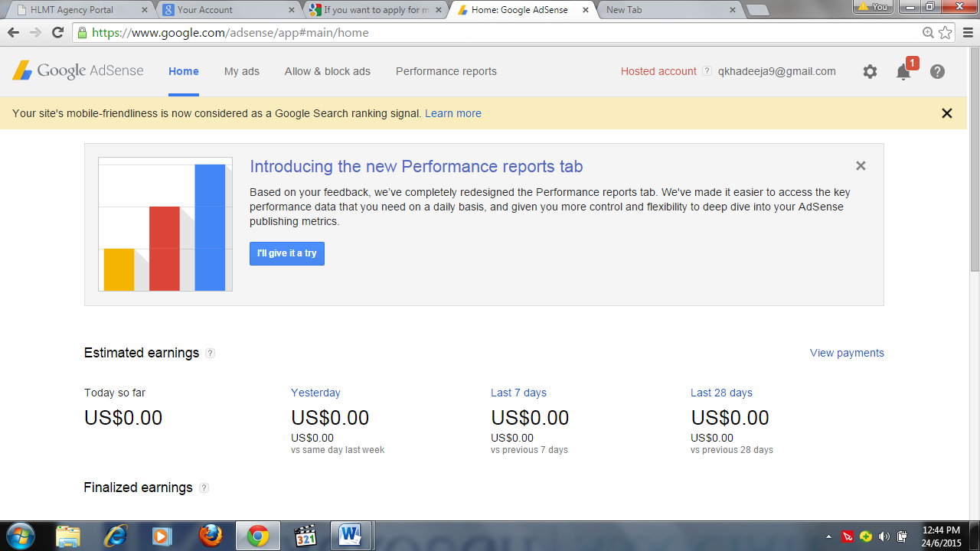Open the Chrome menu button

[968, 33]
